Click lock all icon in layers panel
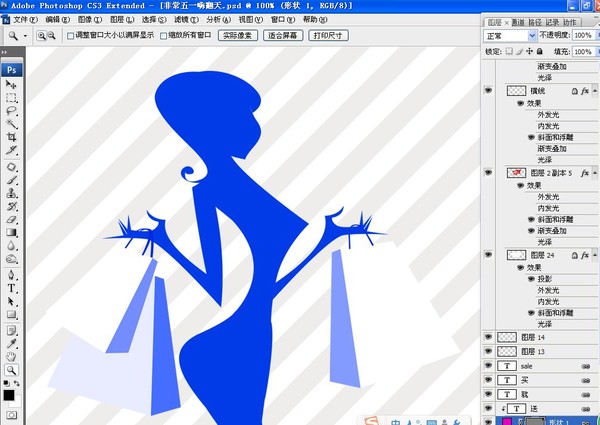Image resolution: width=600 pixels, height=425 pixels. tap(540, 51)
